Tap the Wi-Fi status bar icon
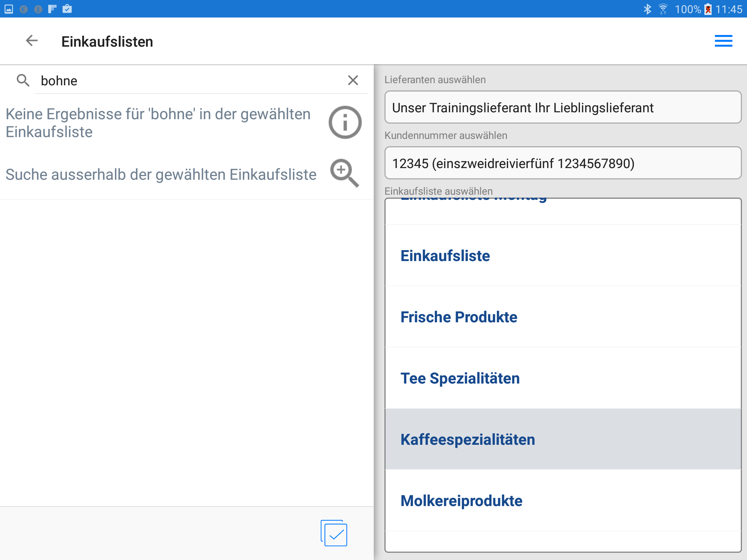 point(663,9)
